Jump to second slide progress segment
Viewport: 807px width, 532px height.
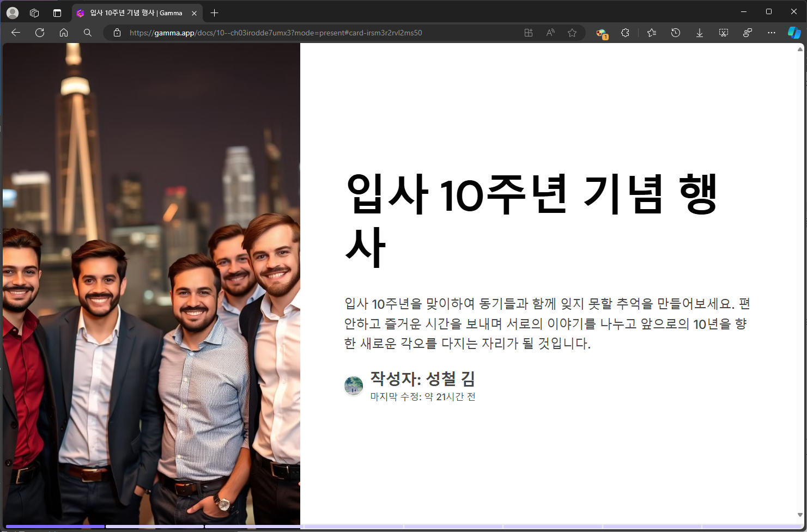click(154, 527)
